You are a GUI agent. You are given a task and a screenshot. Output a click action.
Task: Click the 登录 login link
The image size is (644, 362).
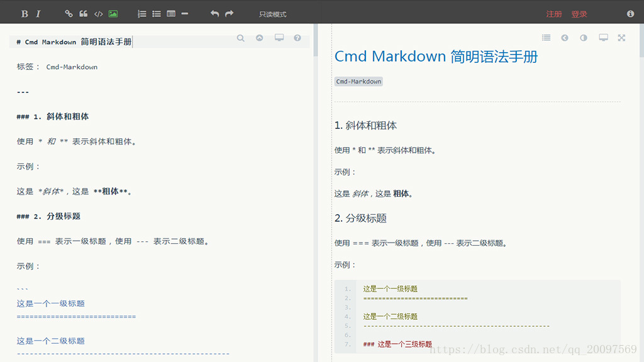tap(579, 14)
